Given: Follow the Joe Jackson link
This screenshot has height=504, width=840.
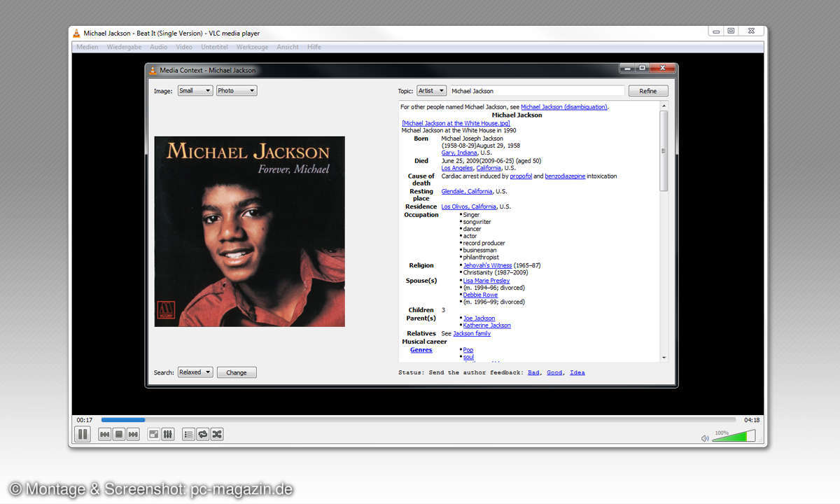Looking at the screenshot, I should coord(479,318).
